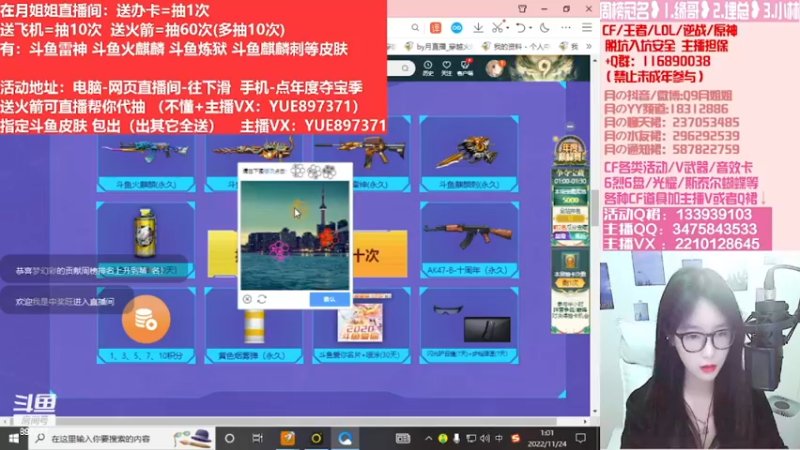800x450 pixels.
Task: Open the yellow ring app on taskbar
Action: pos(316,438)
